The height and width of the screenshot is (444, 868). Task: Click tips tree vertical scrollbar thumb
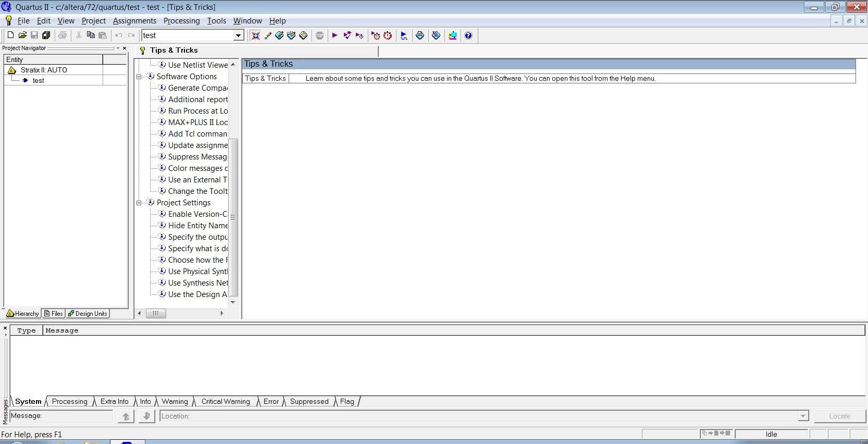coord(233,217)
